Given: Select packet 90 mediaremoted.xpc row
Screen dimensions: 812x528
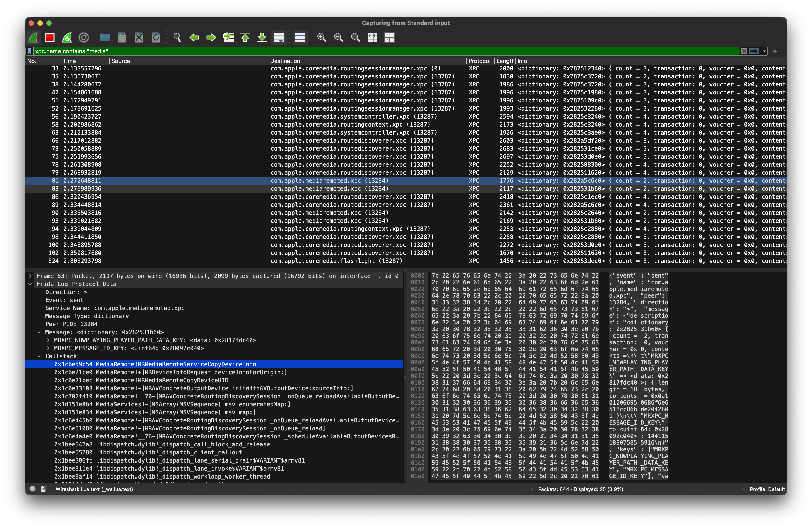Looking at the screenshot, I should (x=406, y=213).
